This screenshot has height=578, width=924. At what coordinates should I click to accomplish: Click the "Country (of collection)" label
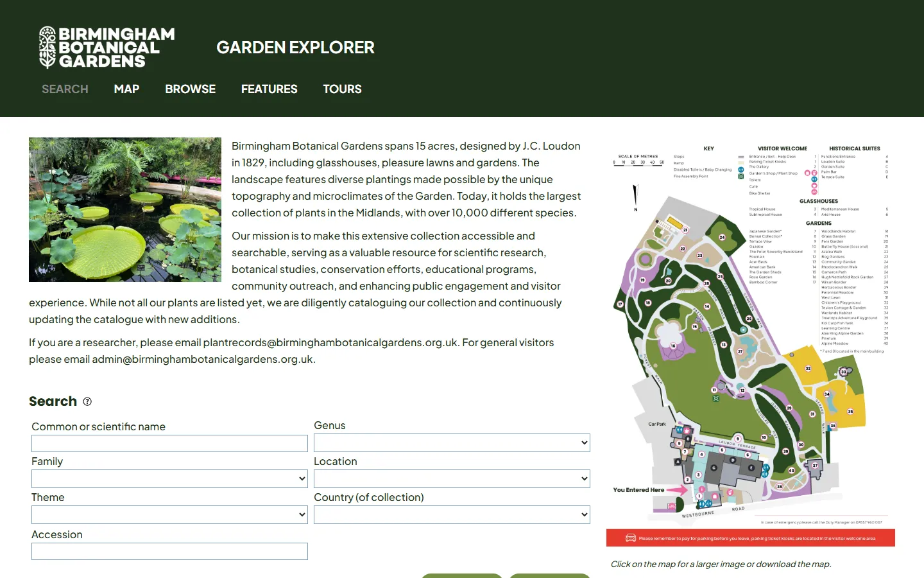point(369,497)
